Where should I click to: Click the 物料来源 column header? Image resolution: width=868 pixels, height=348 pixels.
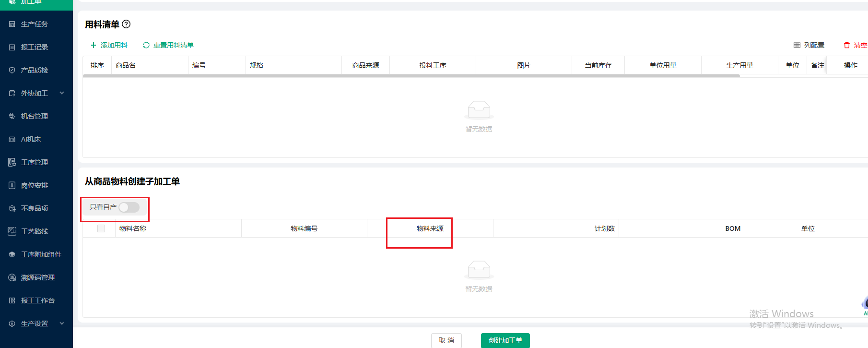430,228
